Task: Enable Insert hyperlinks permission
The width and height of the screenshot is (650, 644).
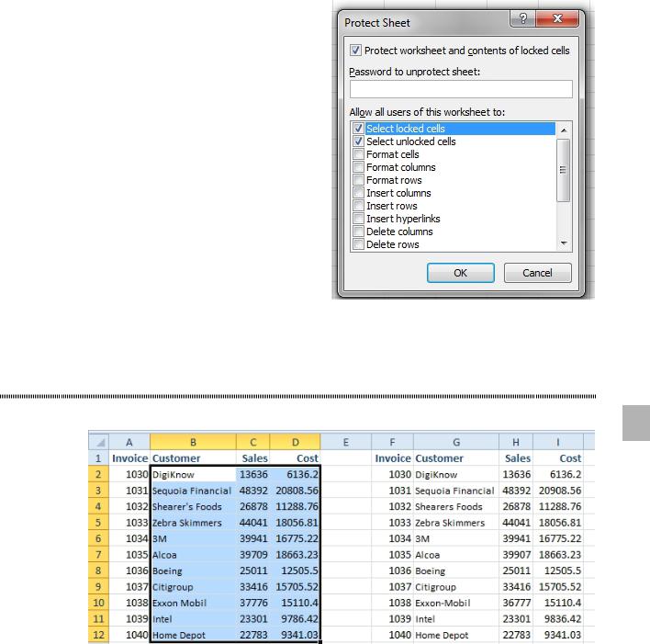Action: [359, 219]
